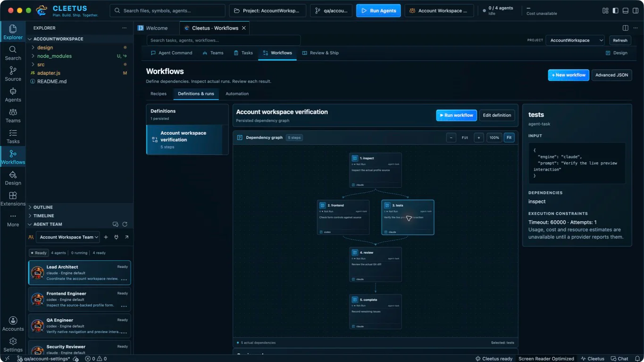Screen dimensions: 644x362
Task: Click the customize layout icon
Action: click(605, 10)
